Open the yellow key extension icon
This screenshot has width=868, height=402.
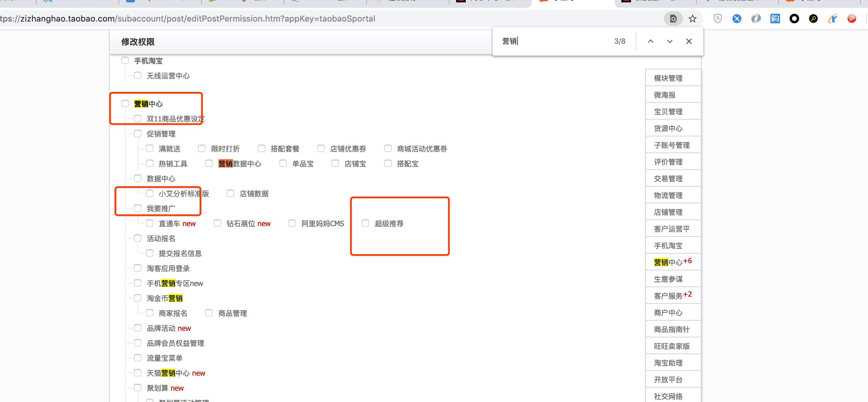click(x=814, y=19)
